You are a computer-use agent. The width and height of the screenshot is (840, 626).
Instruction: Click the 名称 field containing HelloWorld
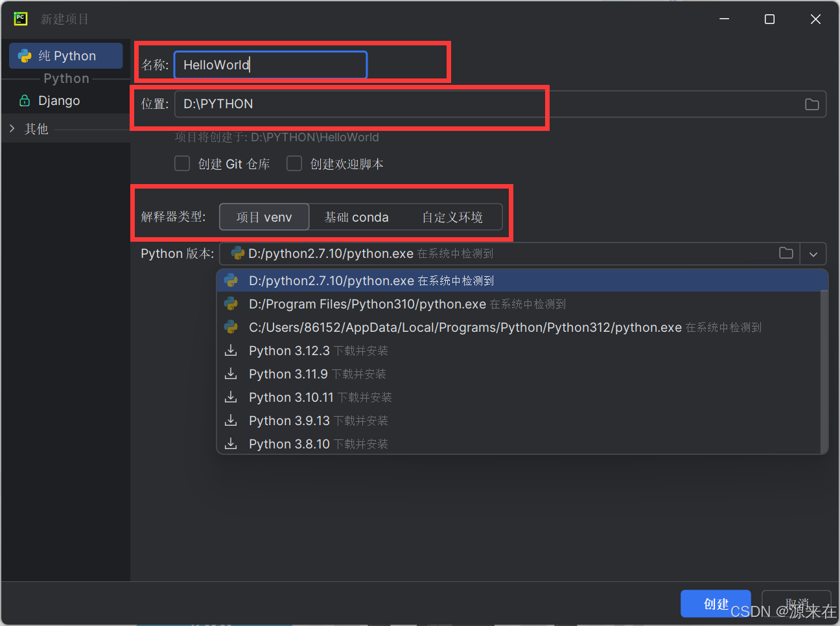[270, 65]
